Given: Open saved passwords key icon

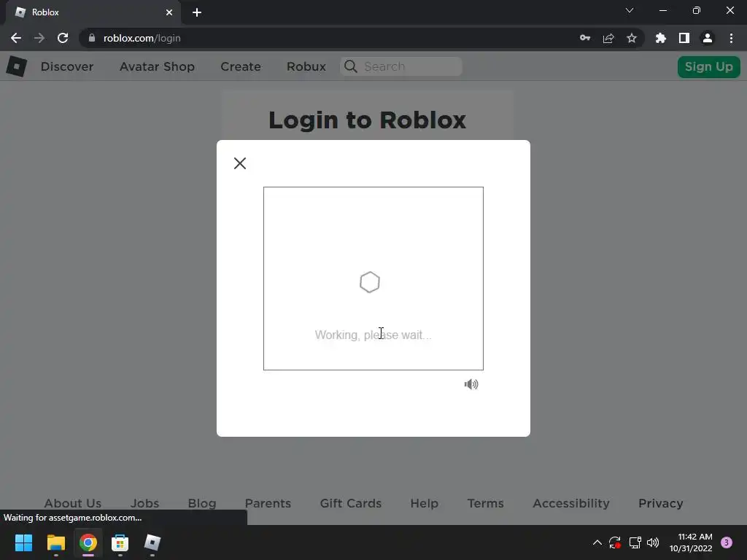Looking at the screenshot, I should click(x=585, y=38).
